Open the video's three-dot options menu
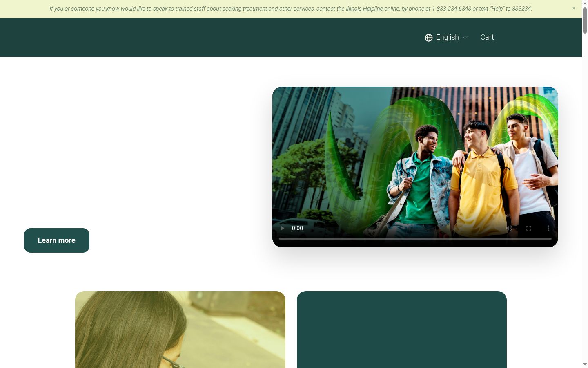The height and width of the screenshot is (368, 588). pyautogui.click(x=548, y=228)
